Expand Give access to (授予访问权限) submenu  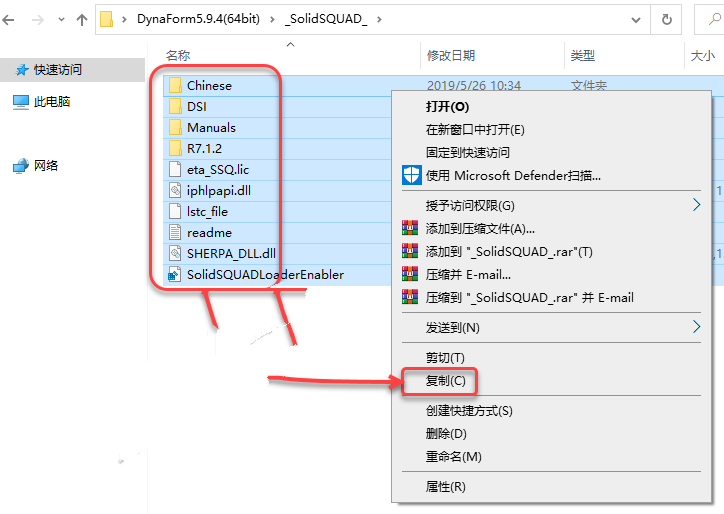coord(551,206)
